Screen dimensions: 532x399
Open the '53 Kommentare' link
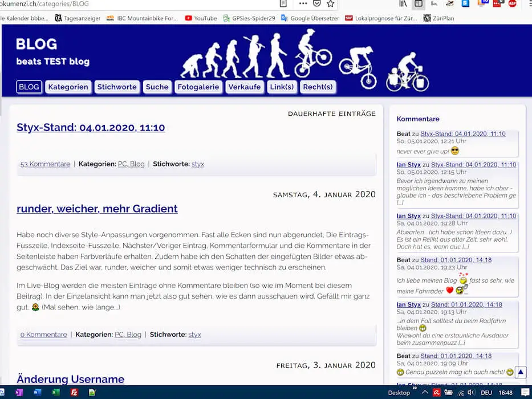[x=45, y=164]
